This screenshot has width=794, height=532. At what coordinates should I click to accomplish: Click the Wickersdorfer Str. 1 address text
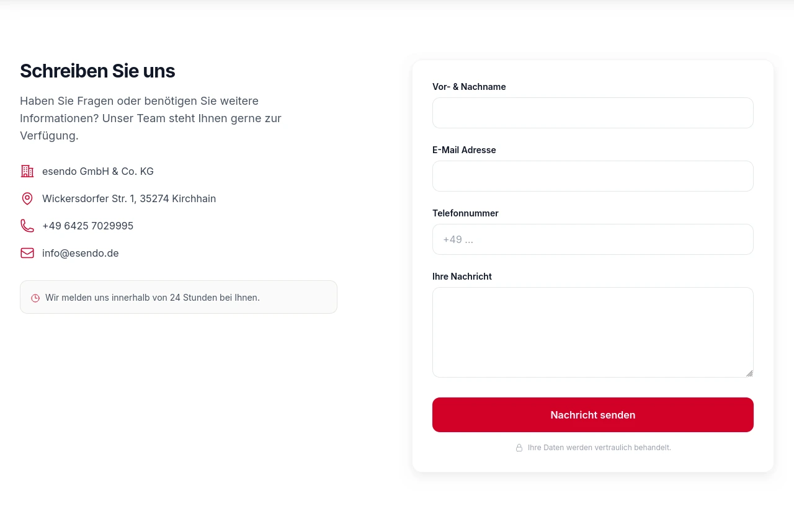pos(129,198)
